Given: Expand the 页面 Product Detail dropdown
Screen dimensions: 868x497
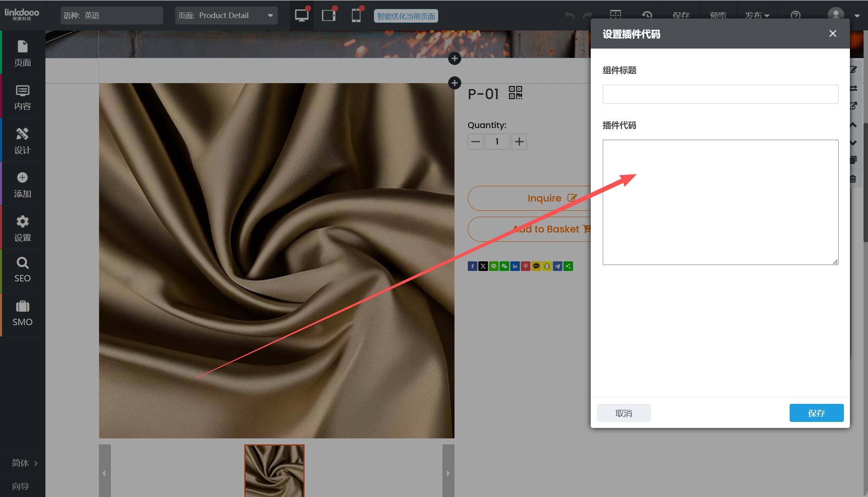Looking at the screenshot, I should click(226, 15).
